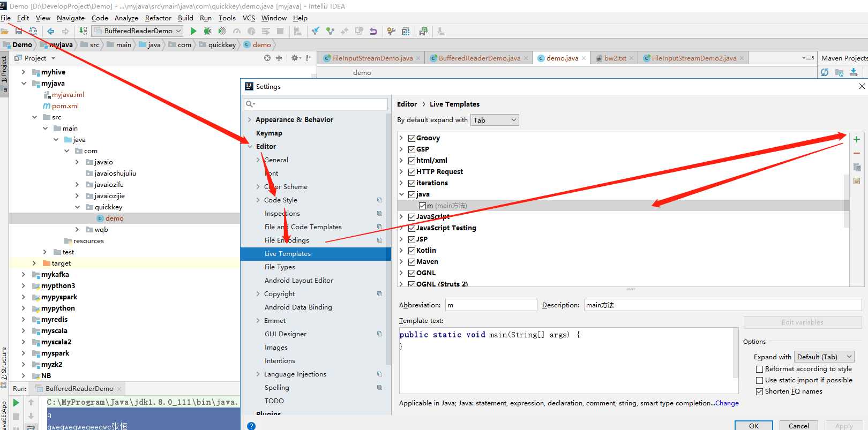Close the demo.java editor tab
The image size is (868, 430).
583,58
